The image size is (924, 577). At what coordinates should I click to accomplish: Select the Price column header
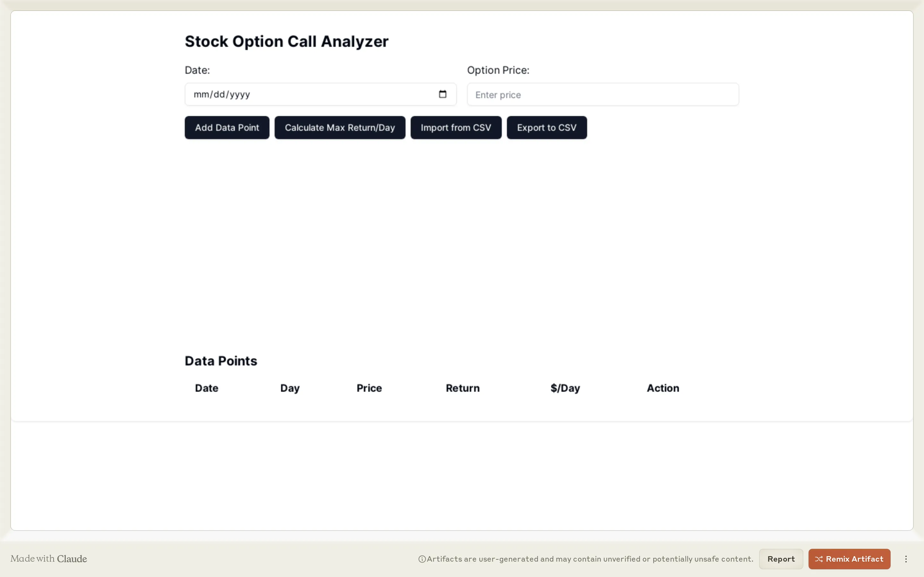click(368, 388)
